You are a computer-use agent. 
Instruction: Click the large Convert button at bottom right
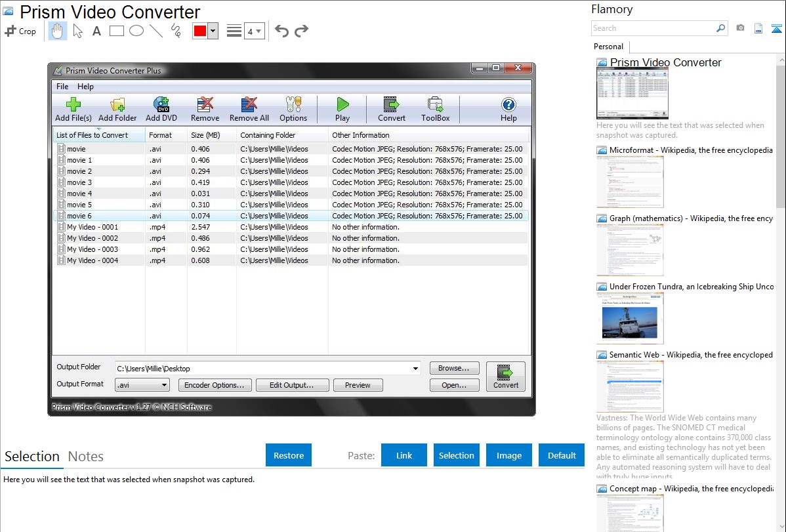(x=506, y=377)
